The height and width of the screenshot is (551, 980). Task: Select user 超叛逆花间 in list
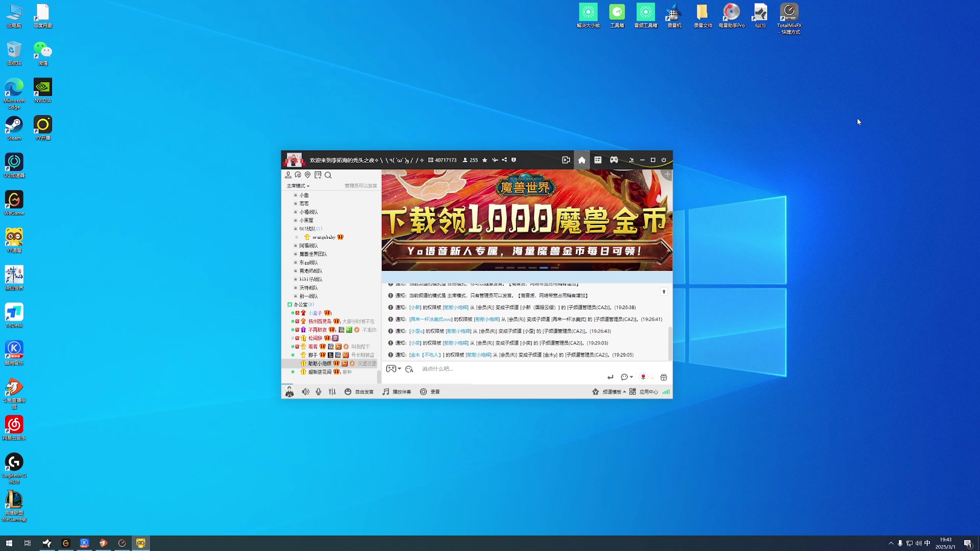(x=320, y=372)
